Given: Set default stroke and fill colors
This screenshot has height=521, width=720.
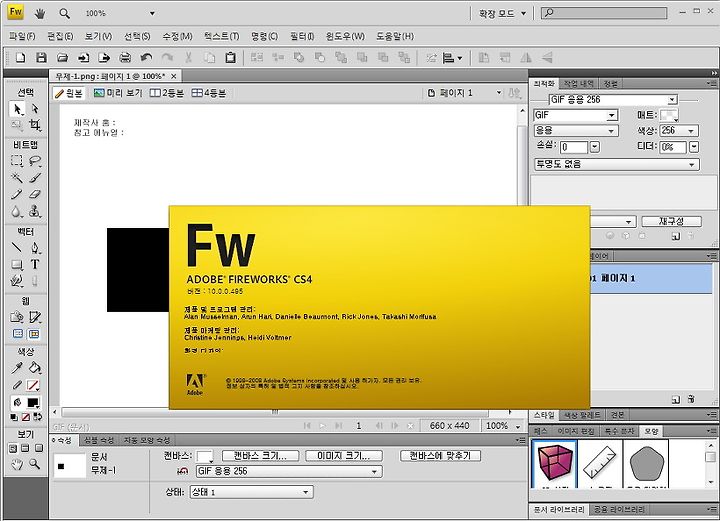Looking at the screenshot, I should tap(14, 417).
